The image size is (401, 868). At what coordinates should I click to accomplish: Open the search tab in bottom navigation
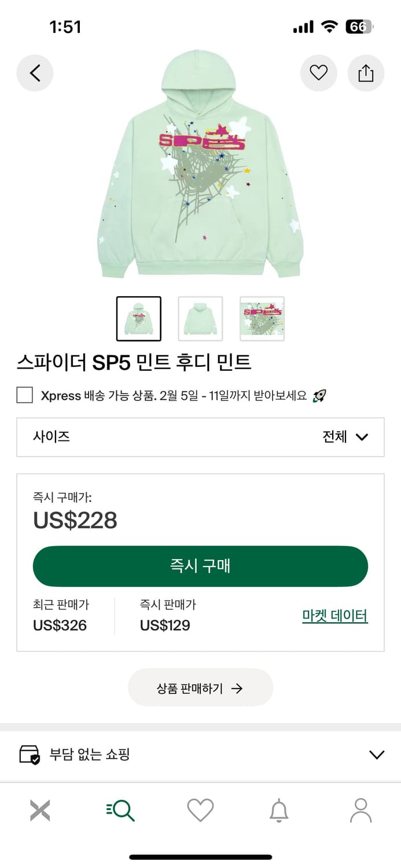120,810
